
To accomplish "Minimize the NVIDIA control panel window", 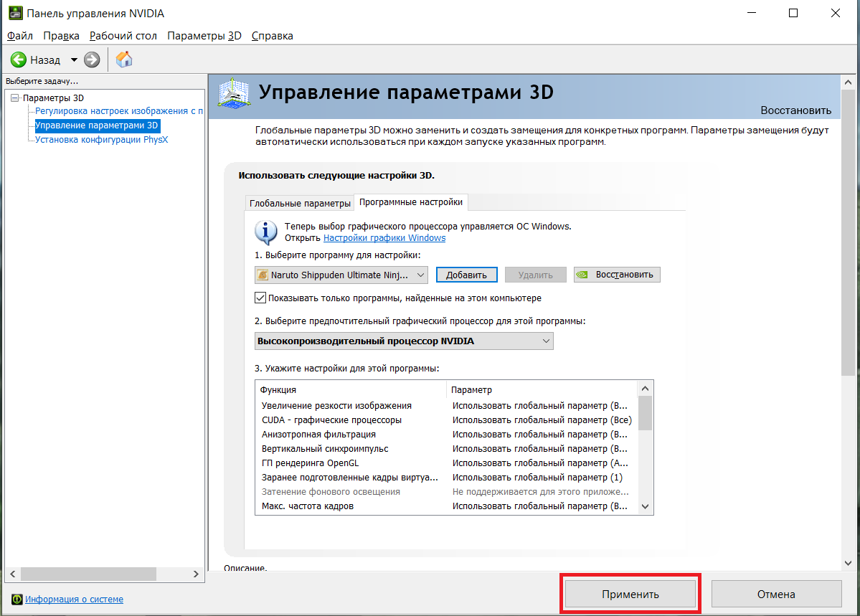I will click(x=752, y=13).
